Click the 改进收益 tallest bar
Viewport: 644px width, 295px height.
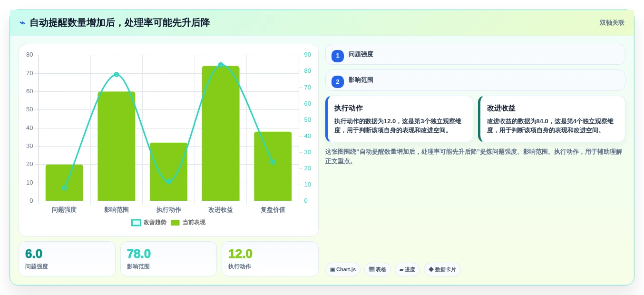221,133
